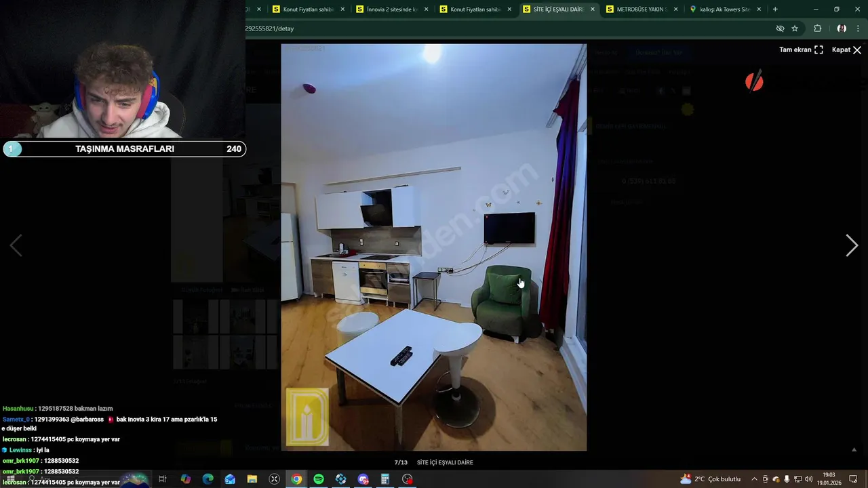Click the scroll-up arrow at bottom right

(854, 449)
